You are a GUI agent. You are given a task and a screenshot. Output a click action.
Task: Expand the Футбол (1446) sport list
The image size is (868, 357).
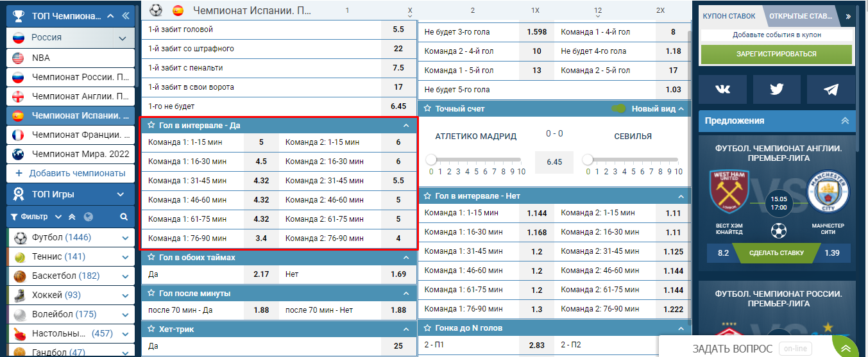(125, 238)
